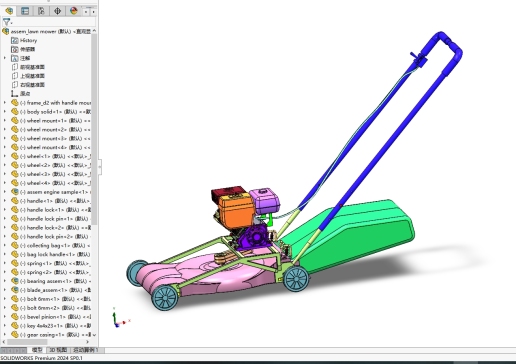This screenshot has width=516, height=364.
Task: Switch to the 模型 (Model) tab
Action: pyautogui.click(x=37, y=350)
